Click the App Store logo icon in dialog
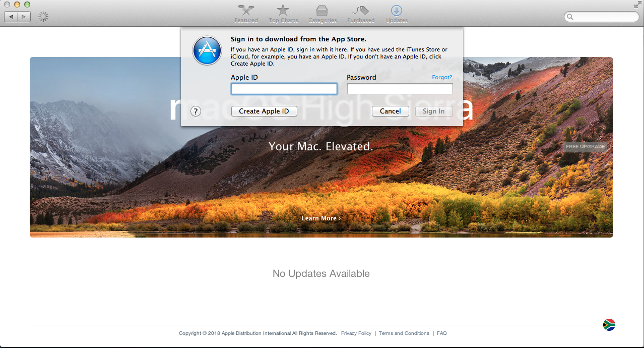Screen dimensions: 644x348 pyautogui.click(x=207, y=50)
